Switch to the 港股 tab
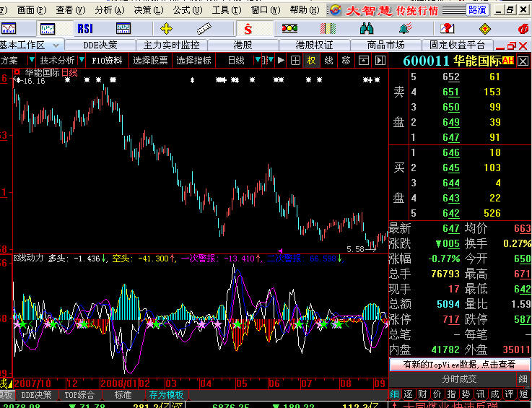Image resolution: width=532 pixels, height=408 pixels. (243, 45)
